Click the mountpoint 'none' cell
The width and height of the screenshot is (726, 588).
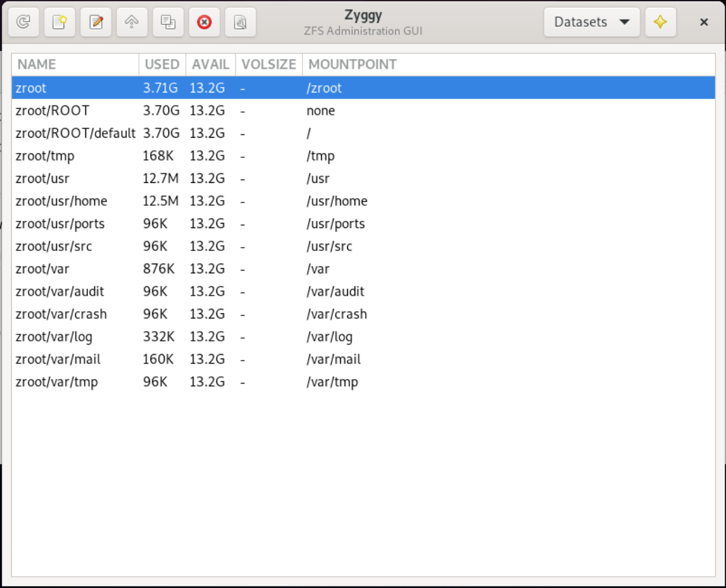[320, 110]
